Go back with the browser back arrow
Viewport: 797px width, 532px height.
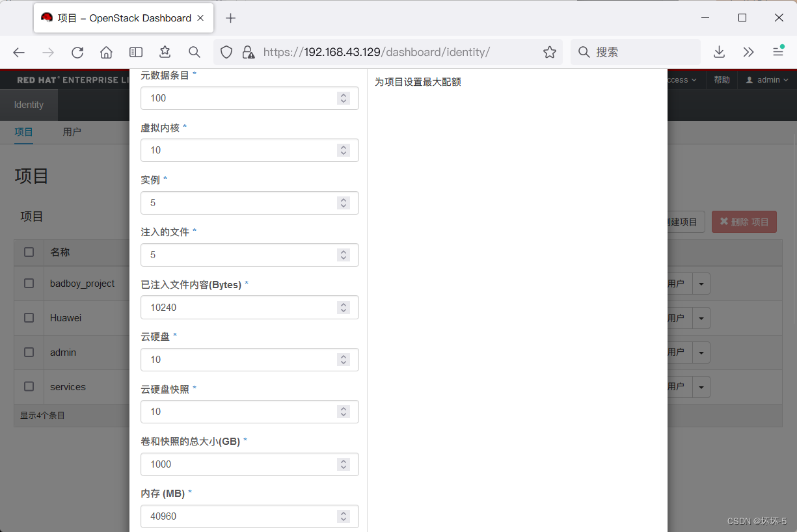point(19,52)
